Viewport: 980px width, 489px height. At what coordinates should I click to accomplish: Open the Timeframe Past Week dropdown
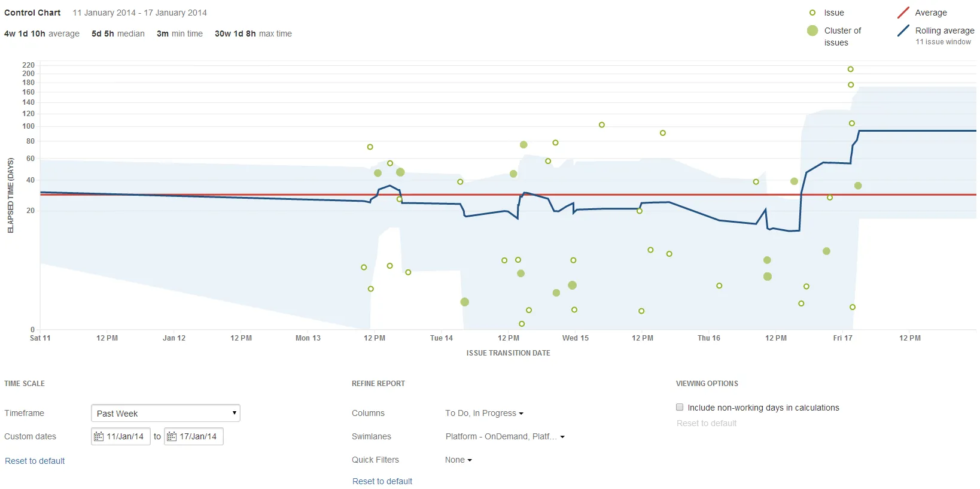coord(166,413)
